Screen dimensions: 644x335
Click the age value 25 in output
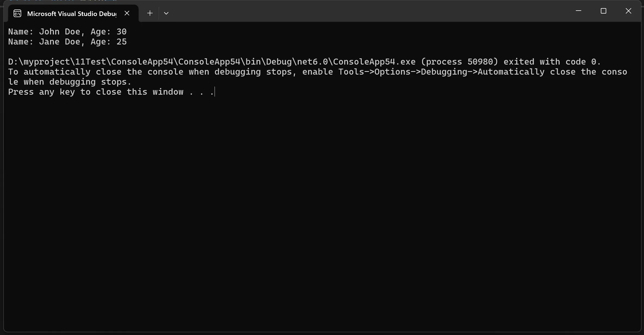pos(122,42)
